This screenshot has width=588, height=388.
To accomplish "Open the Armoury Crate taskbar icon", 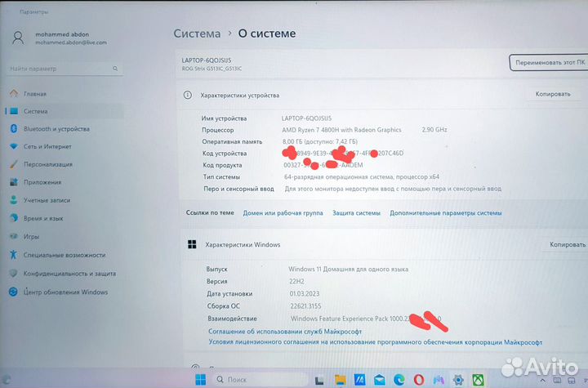I will 439,380.
